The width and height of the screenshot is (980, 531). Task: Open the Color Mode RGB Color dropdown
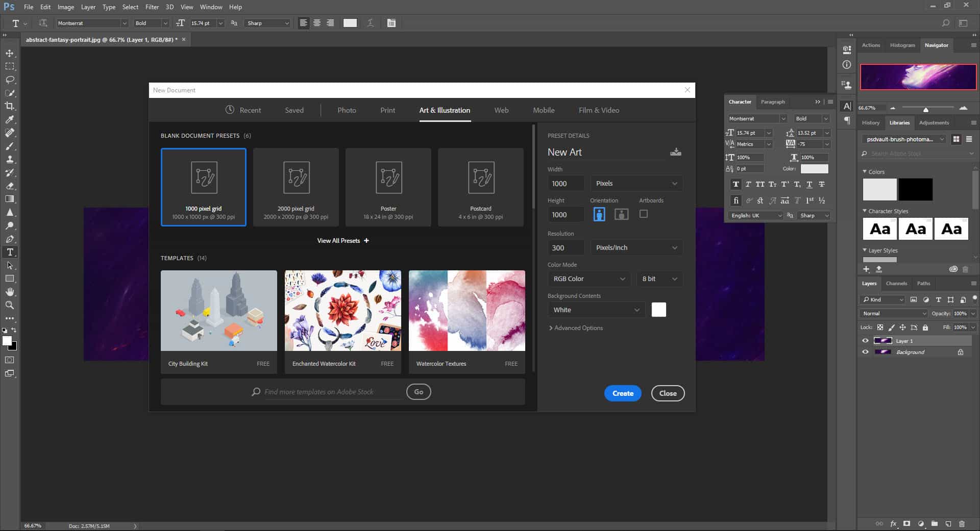(589, 279)
